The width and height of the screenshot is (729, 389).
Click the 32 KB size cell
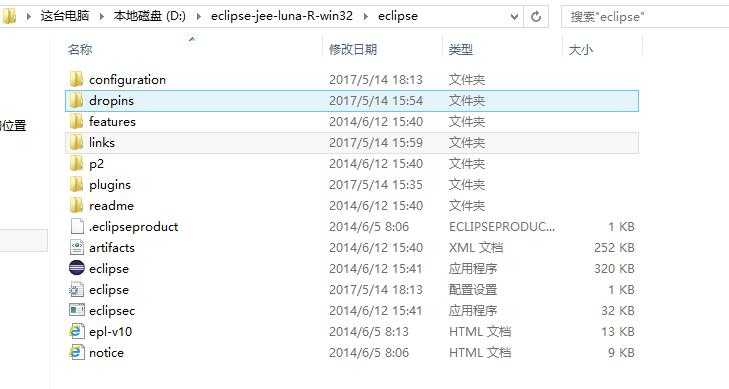tap(618, 310)
